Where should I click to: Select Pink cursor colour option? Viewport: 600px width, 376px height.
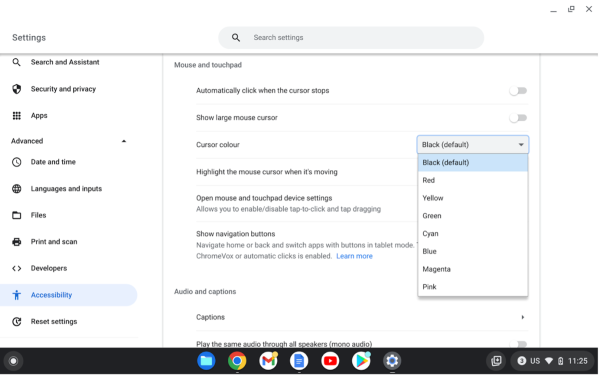click(x=473, y=287)
